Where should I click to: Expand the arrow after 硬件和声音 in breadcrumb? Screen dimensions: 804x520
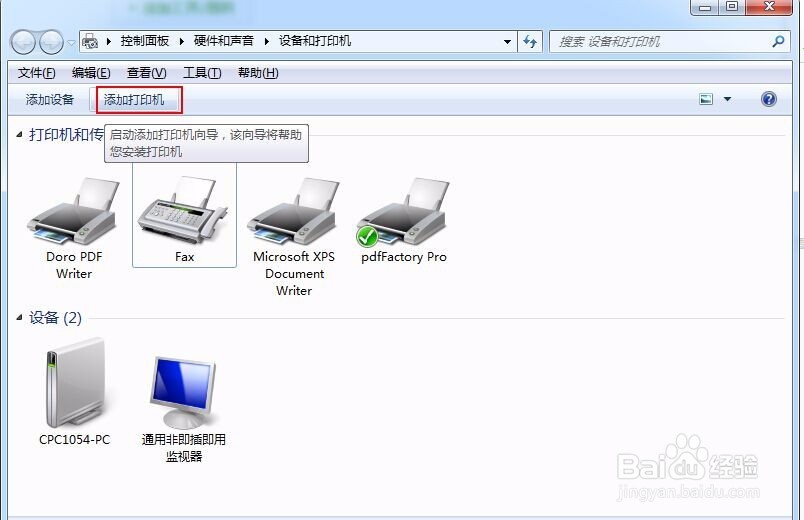pyautogui.click(x=267, y=42)
